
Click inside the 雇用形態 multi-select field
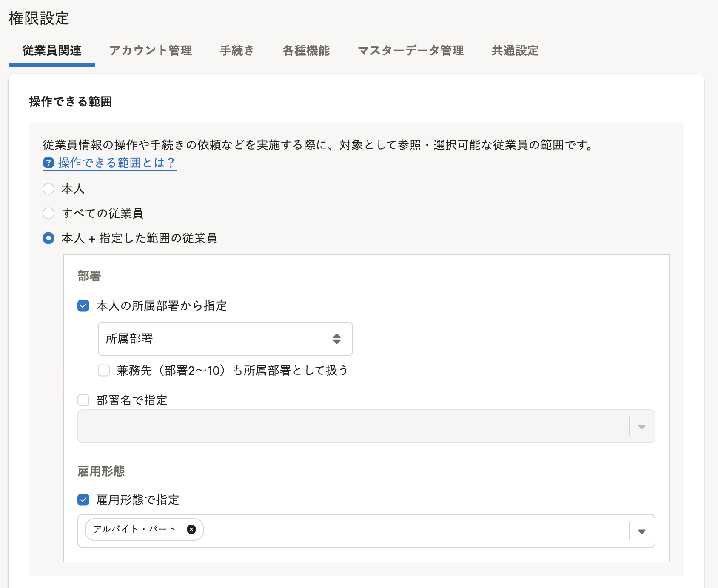coord(366,531)
